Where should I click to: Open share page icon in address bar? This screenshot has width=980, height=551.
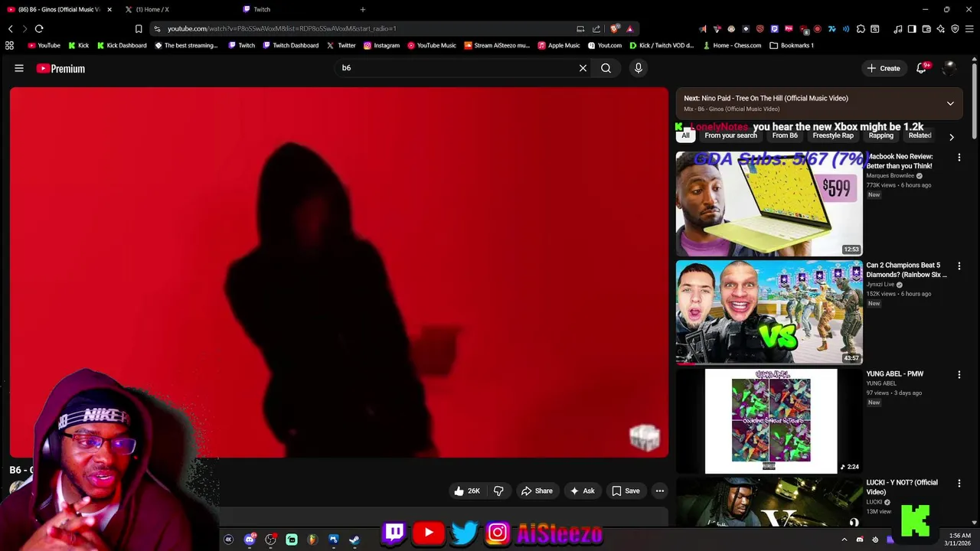596,28
